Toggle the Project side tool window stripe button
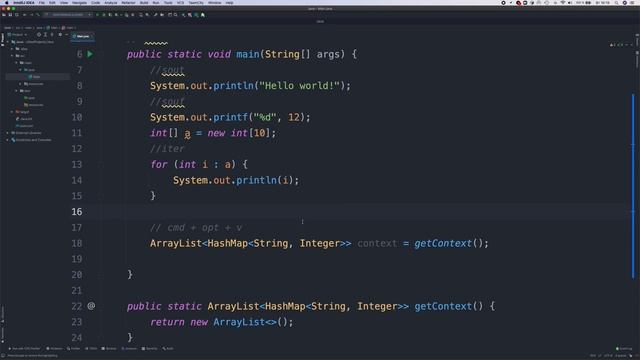 tap(2, 39)
